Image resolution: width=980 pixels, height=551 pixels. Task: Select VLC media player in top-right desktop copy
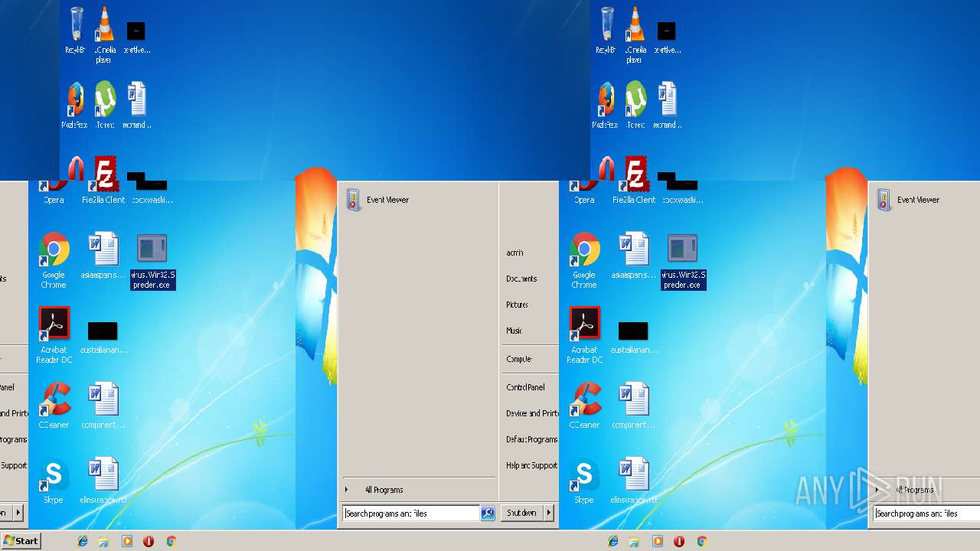[635, 34]
